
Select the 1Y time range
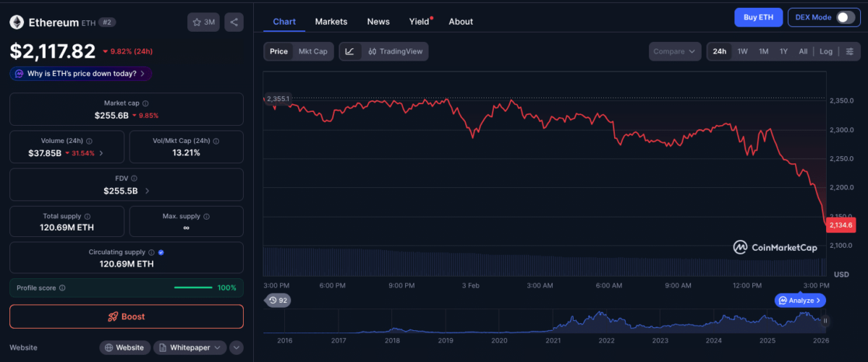pyautogui.click(x=783, y=51)
